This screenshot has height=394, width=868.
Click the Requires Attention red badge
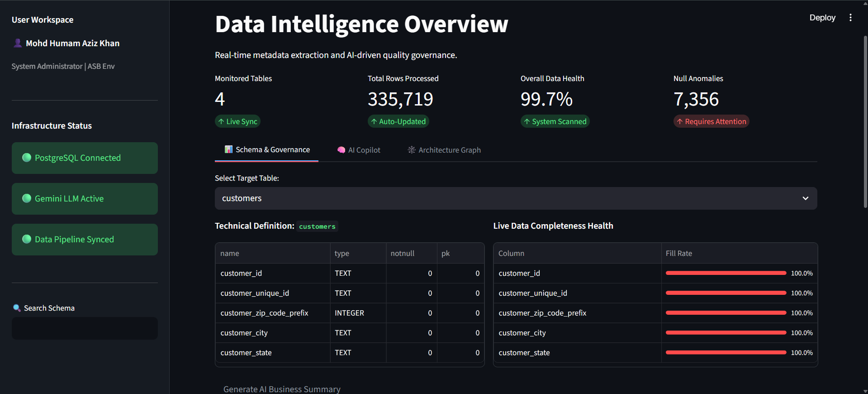(711, 121)
